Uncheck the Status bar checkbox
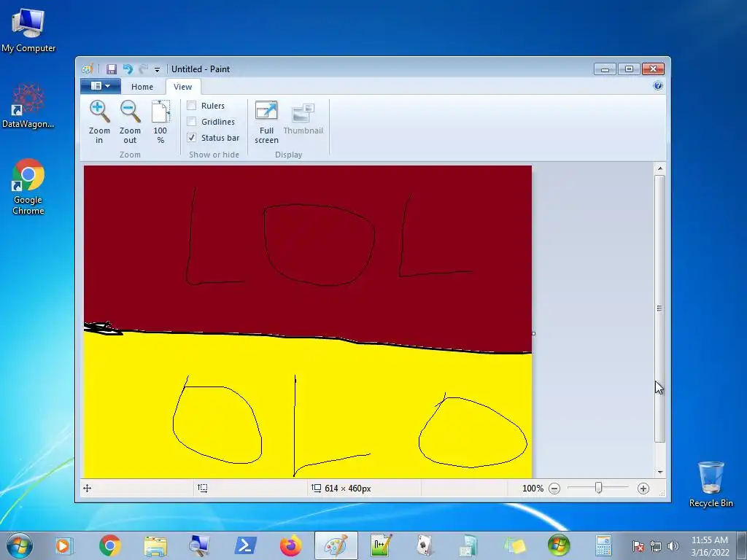Viewport: 747px width, 560px height. click(x=192, y=138)
